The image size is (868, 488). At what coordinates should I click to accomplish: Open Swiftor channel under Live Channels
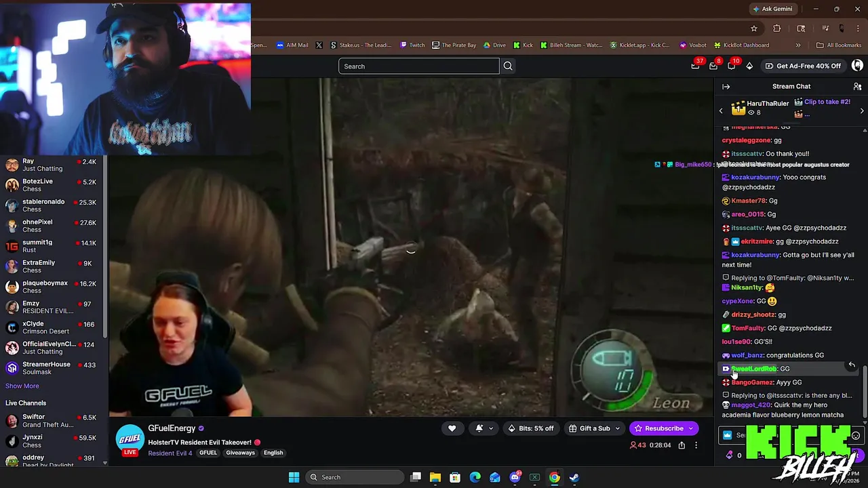pos(52,421)
